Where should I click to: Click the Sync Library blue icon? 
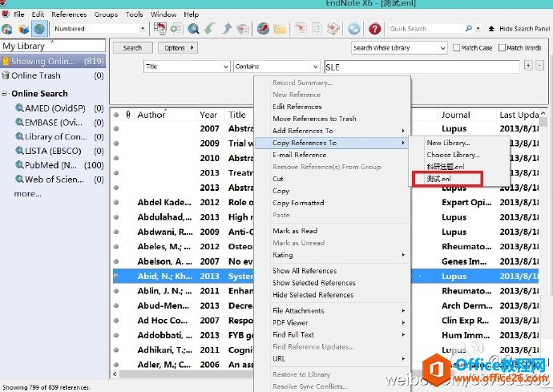pyautogui.click(x=354, y=29)
